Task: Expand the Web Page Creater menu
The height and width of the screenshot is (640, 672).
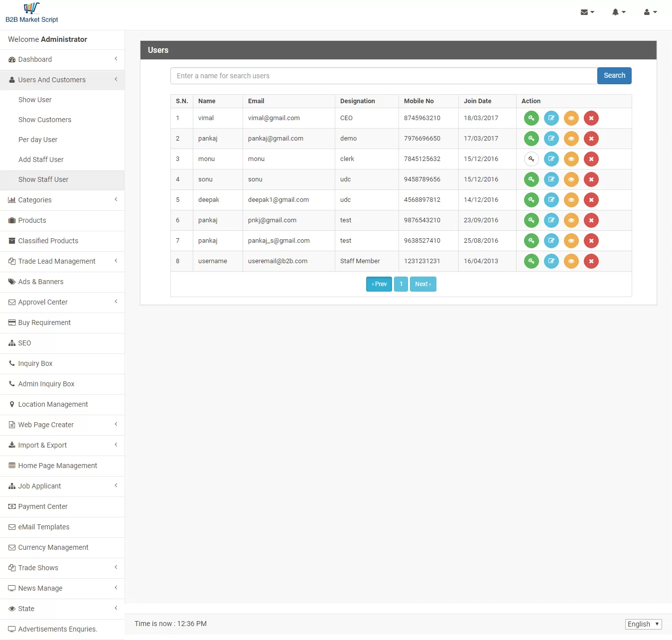Action: (62, 425)
